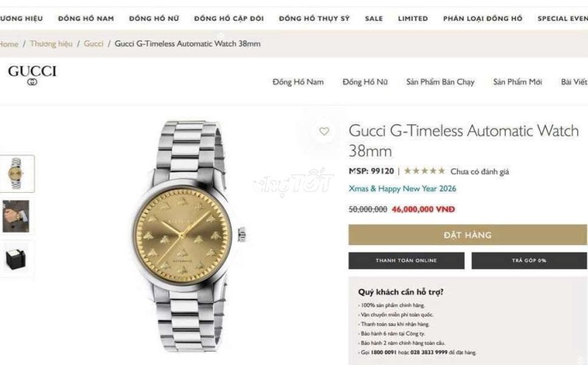Select the watch-on-wrist thumbnail
The image size is (588, 365).
pyautogui.click(x=16, y=216)
